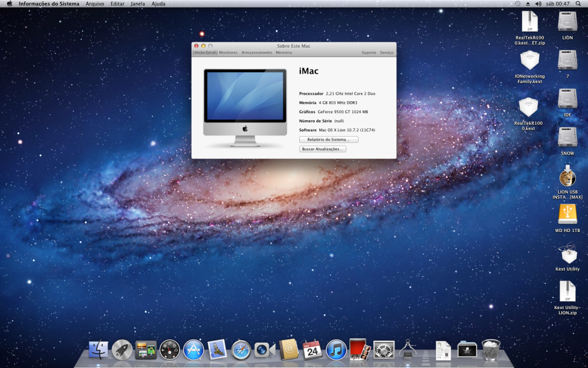Image resolution: width=588 pixels, height=368 pixels.
Task: Switch to the Armazenamento tab
Action: coord(257,52)
